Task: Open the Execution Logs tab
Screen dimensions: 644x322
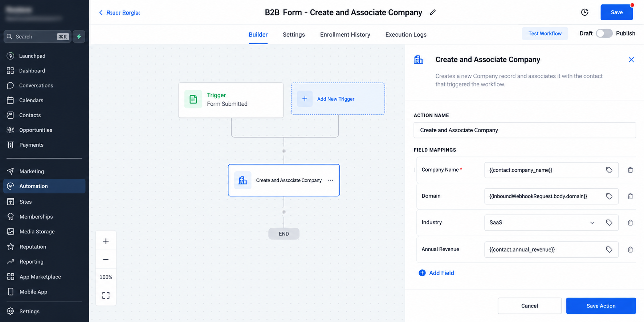Action: (x=406, y=34)
